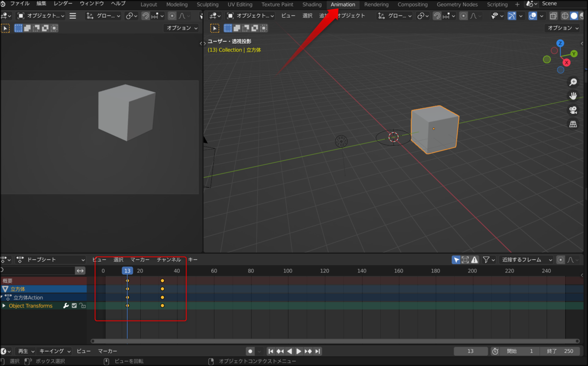
Task: Open the 再生 playback dropdown
Action: [x=26, y=351]
